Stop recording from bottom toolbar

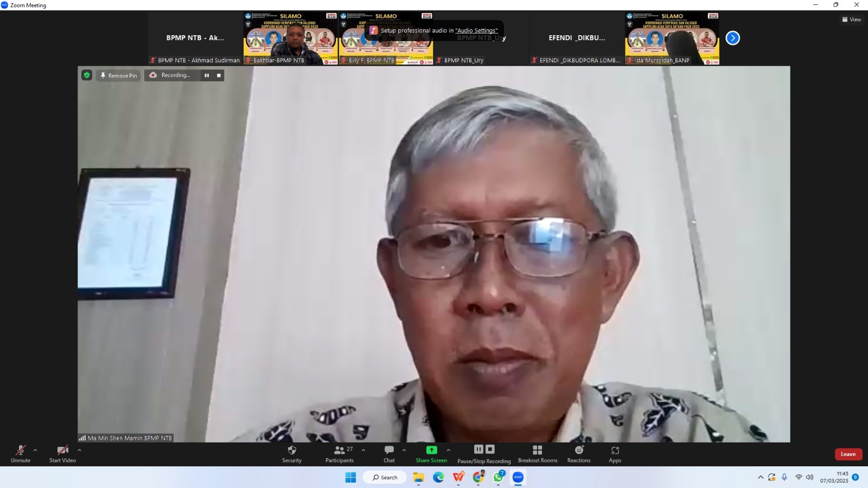[490, 449]
